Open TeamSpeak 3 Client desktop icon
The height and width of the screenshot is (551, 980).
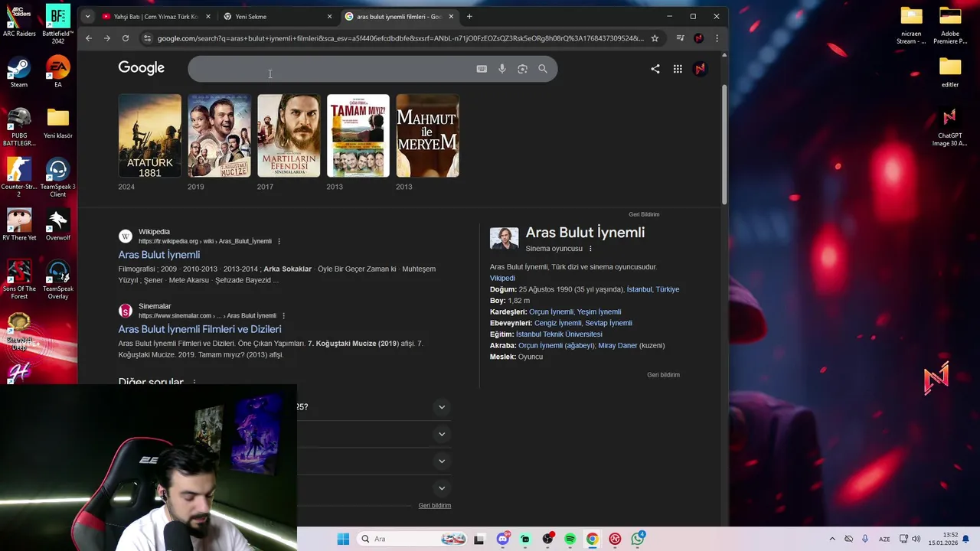coord(57,178)
